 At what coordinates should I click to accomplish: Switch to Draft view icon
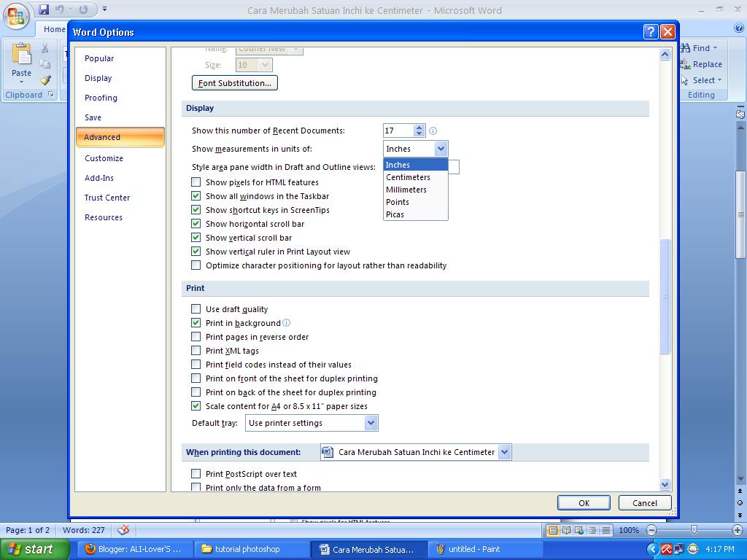(x=606, y=530)
